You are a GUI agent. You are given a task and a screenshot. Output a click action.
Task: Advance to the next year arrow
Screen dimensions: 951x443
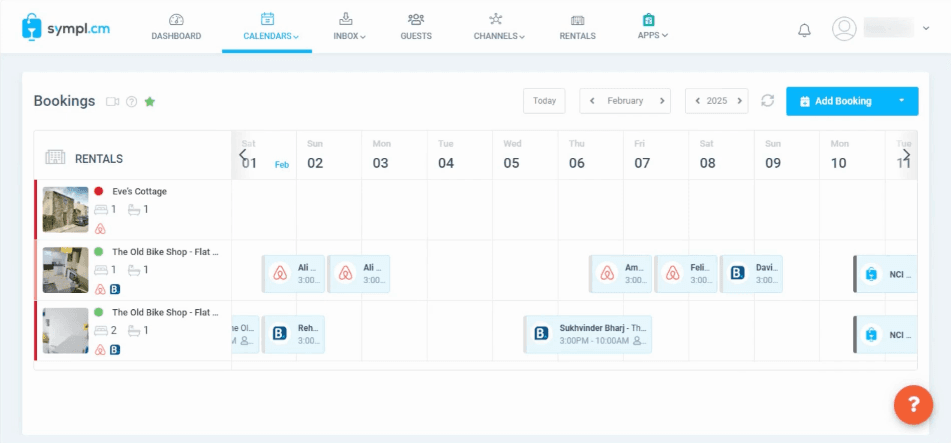(739, 101)
